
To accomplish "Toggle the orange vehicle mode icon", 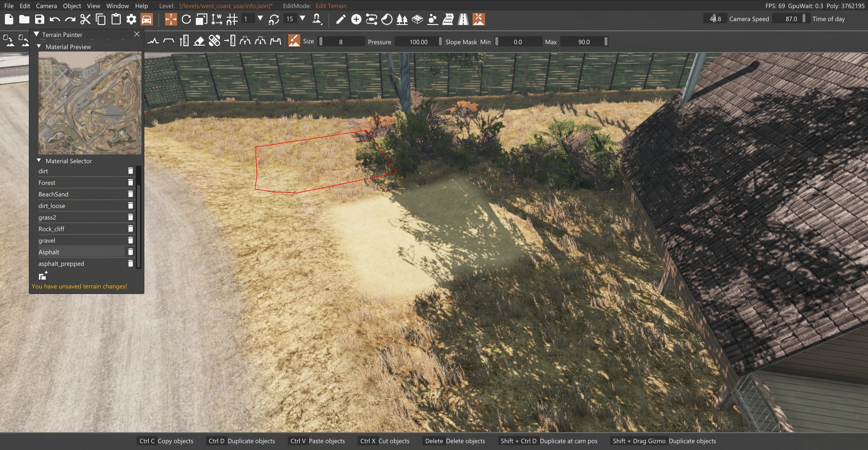I will 147,19.
